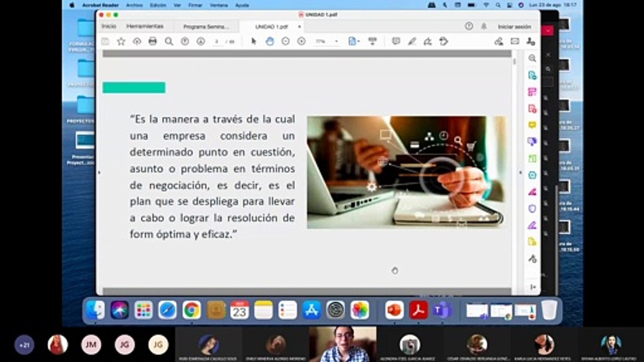Click the laptop image in the PDF page
This screenshot has width=644, height=362.
407,172
